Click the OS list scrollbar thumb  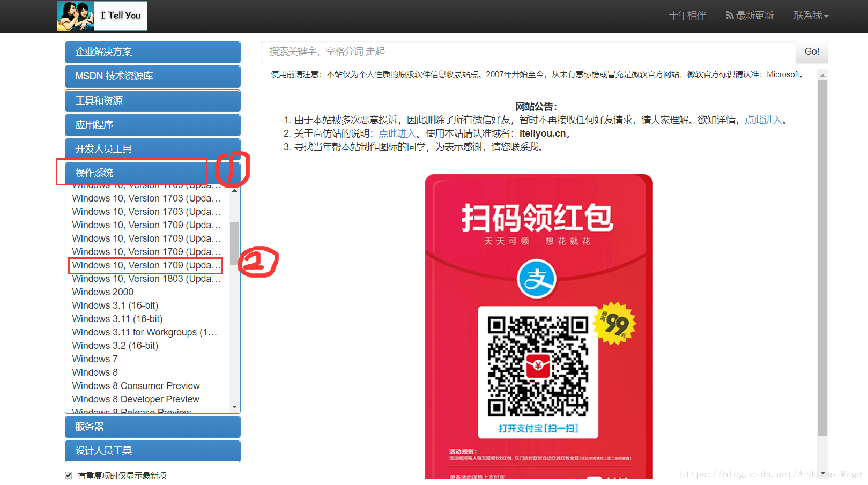tap(234, 243)
